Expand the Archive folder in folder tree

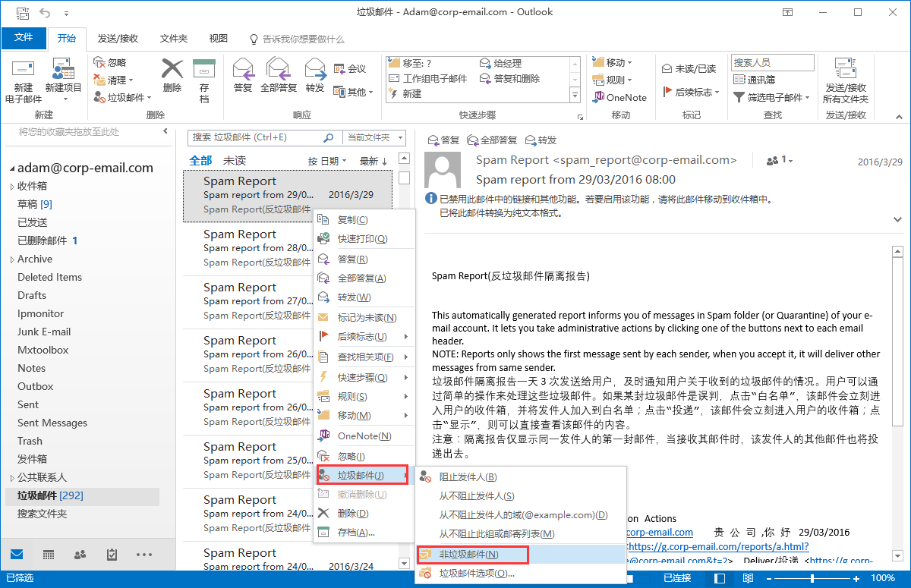tap(11, 259)
